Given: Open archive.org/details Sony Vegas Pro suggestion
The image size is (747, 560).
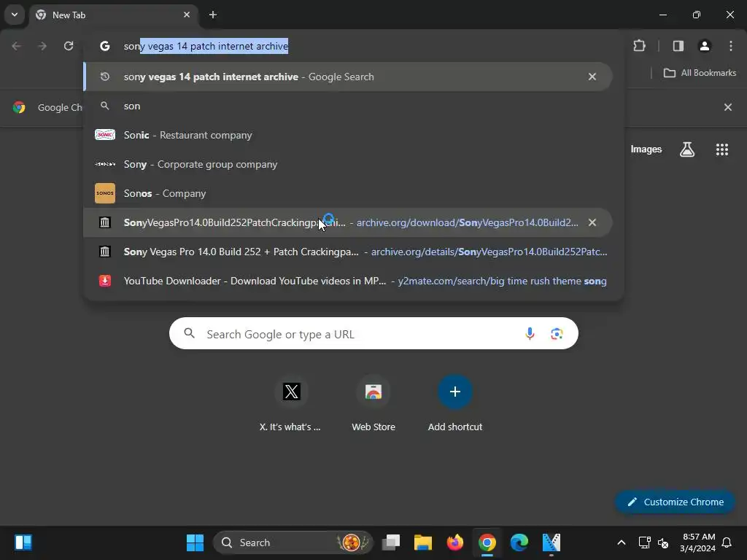Looking at the screenshot, I should point(348,252).
